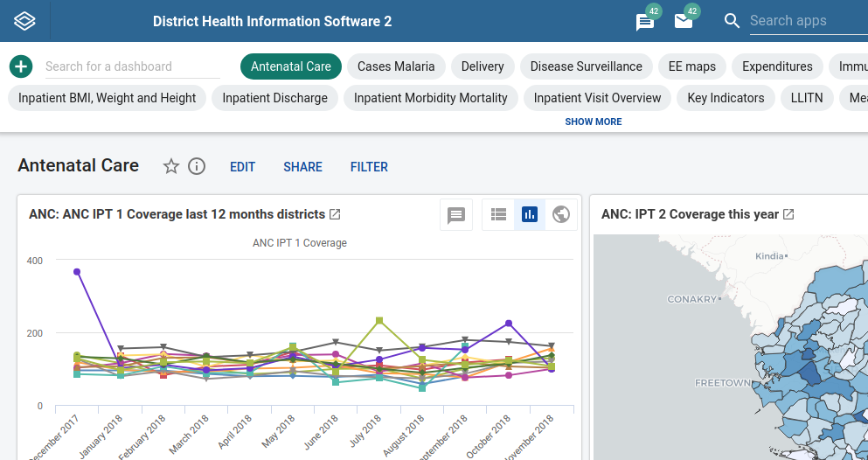The image size is (868, 460).
Task: Open the interpretations messages icon
Action: (x=645, y=22)
